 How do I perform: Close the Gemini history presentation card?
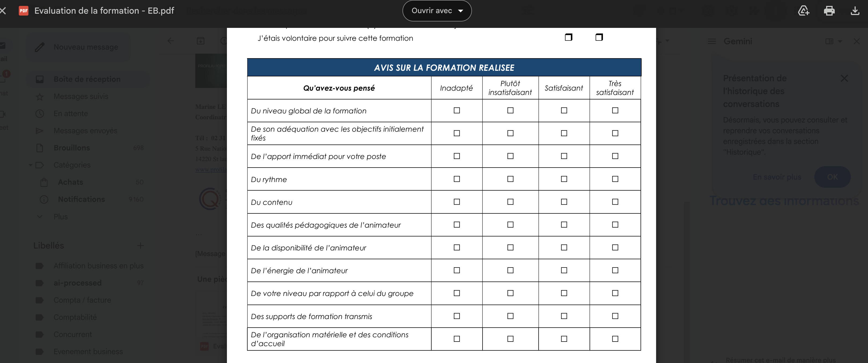coord(844,79)
